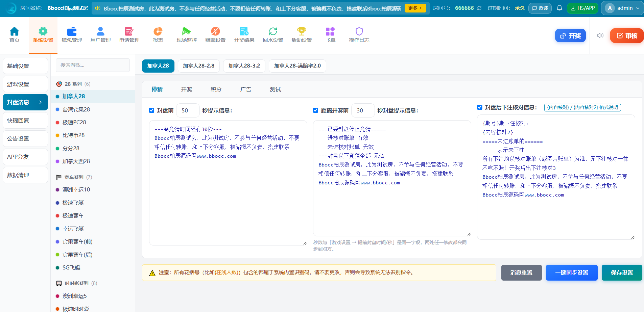Switch to the 积分 tab
Image resolution: width=644 pixels, height=312 pixels.
pos(216,89)
